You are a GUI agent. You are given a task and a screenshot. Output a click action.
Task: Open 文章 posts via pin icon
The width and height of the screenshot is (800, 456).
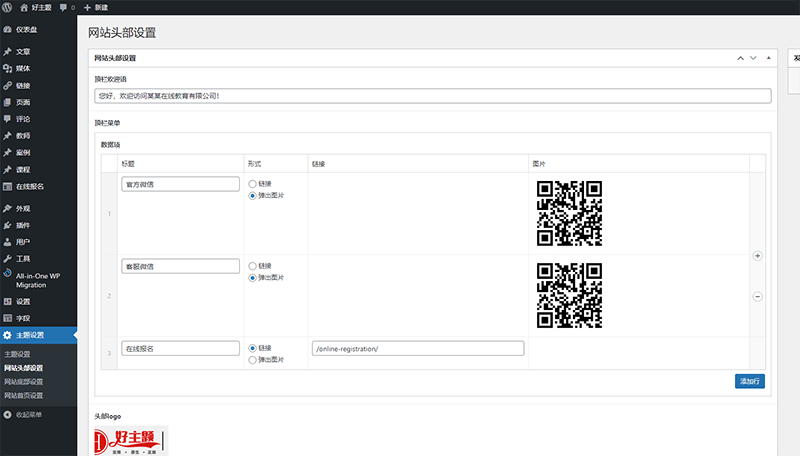point(7,52)
